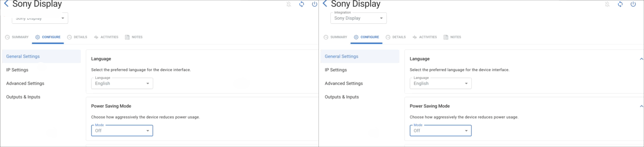Click Details tab icon in right panel
Viewport: 644px width, 147px height.
[x=388, y=37]
